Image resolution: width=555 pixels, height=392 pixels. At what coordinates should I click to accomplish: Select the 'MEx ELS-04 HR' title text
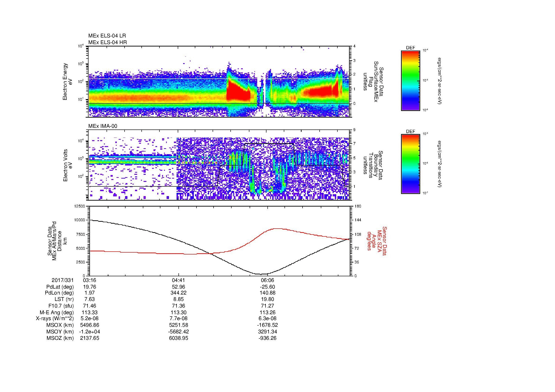click(107, 42)
